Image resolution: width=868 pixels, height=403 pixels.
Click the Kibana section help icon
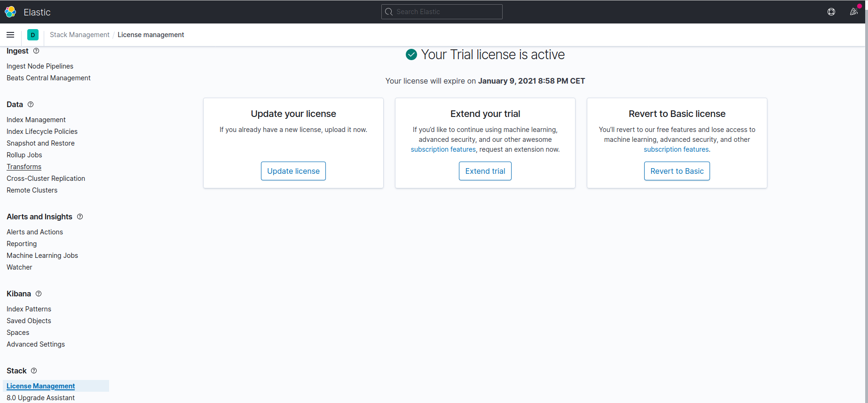point(39,294)
